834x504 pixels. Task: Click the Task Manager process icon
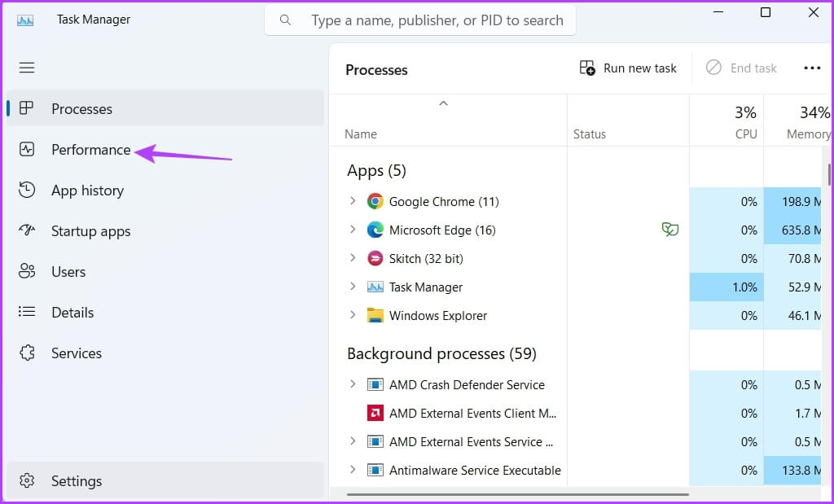click(x=375, y=287)
